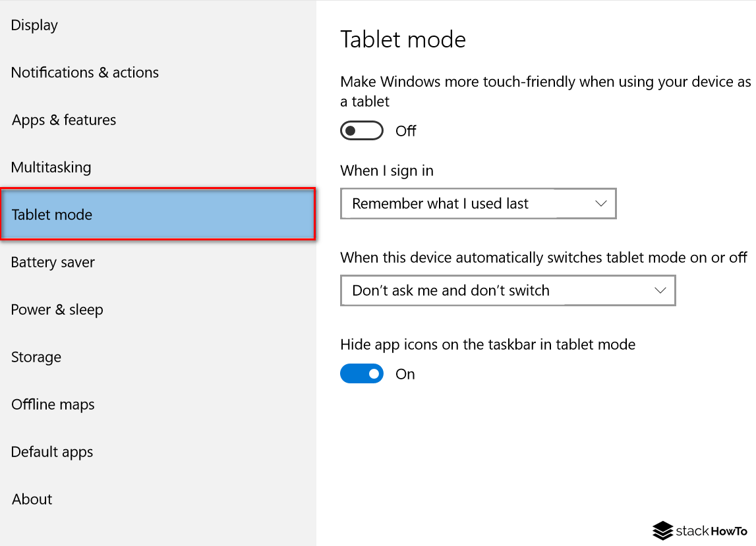Open the automatic tablet mode switching dropdown
This screenshot has width=756, height=546.
(x=508, y=290)
